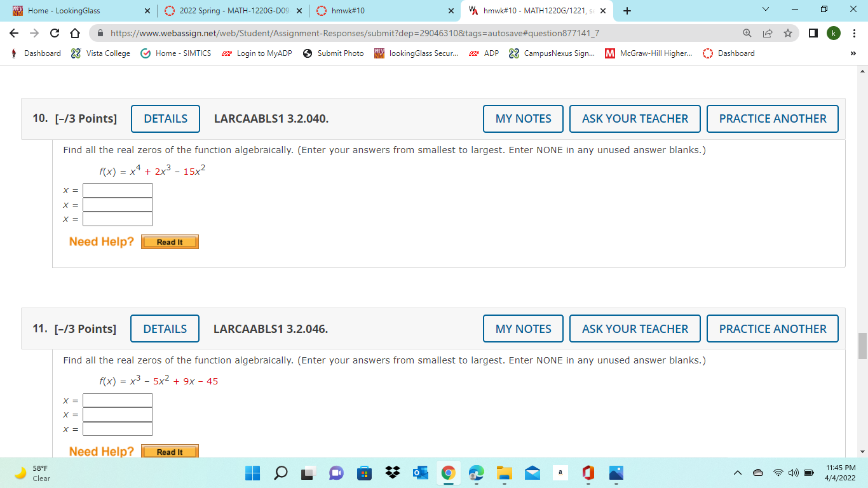Open the lookingGlass Secur... bookmark
Image resolution: width=868 pixels, height=488 pixels.
(x=416, y=53)
